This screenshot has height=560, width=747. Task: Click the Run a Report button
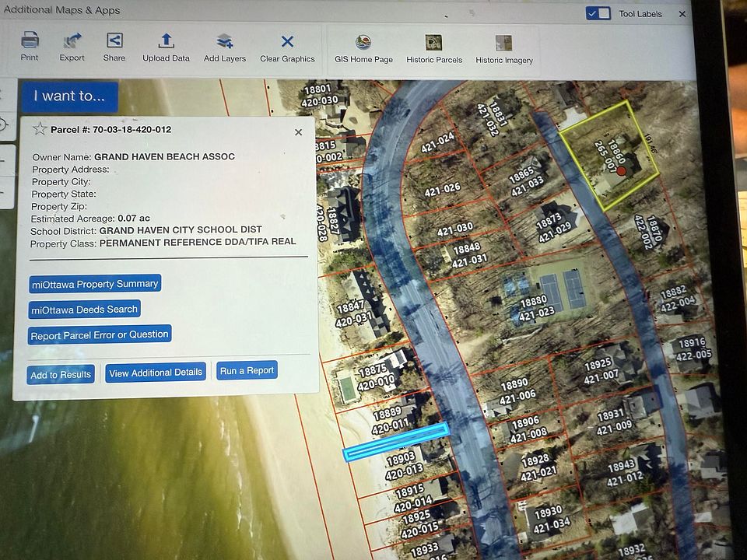pos(247,371)
